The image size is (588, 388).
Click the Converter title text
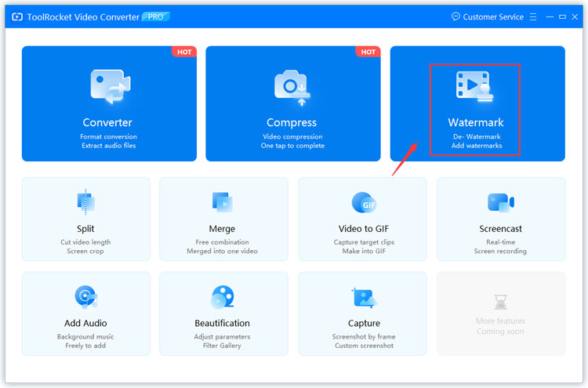tap(107, 122)
